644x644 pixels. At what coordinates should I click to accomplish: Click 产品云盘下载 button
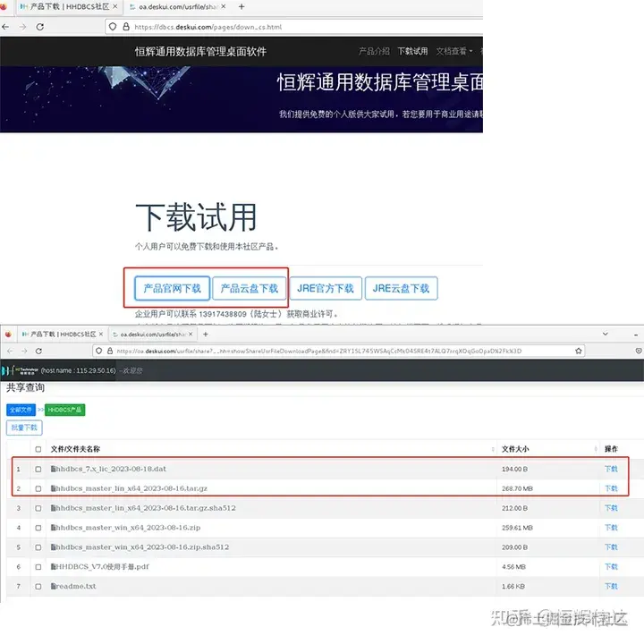[x=250, y=288]
